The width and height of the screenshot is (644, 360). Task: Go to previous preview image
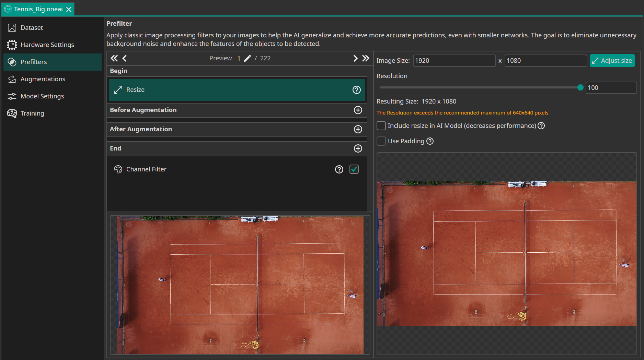pyautogui.click(x=125, y=58)
